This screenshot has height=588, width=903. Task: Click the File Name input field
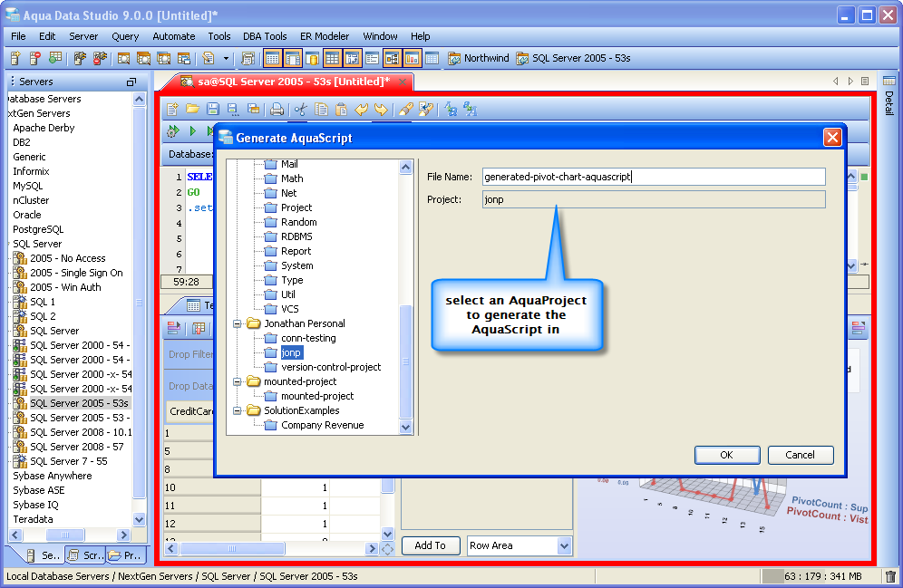654,177
